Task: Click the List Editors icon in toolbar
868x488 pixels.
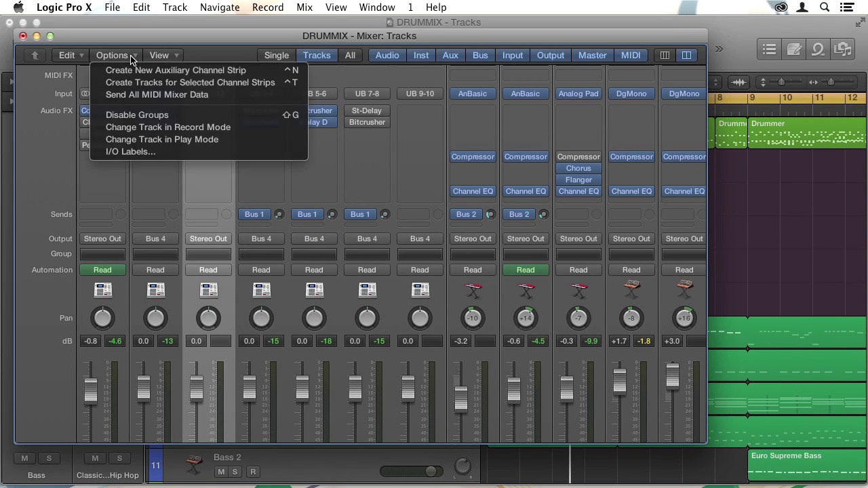Action: click(x=769, y=49)
